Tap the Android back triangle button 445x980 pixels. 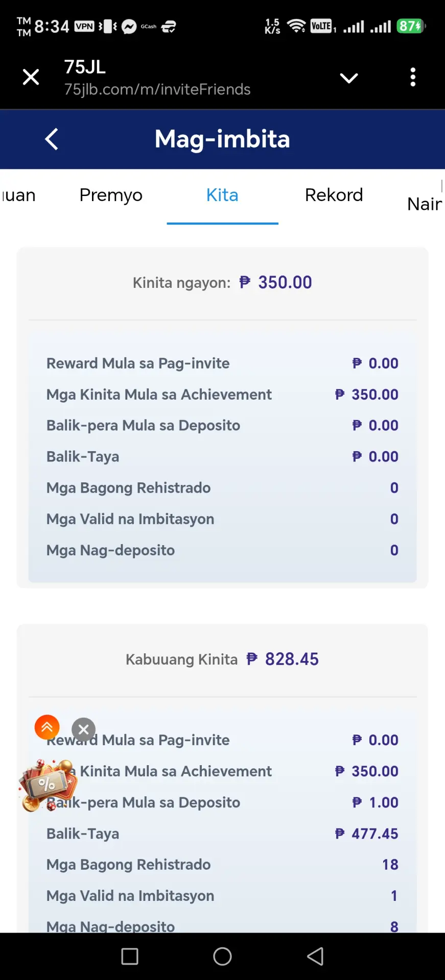pos(315,957)
